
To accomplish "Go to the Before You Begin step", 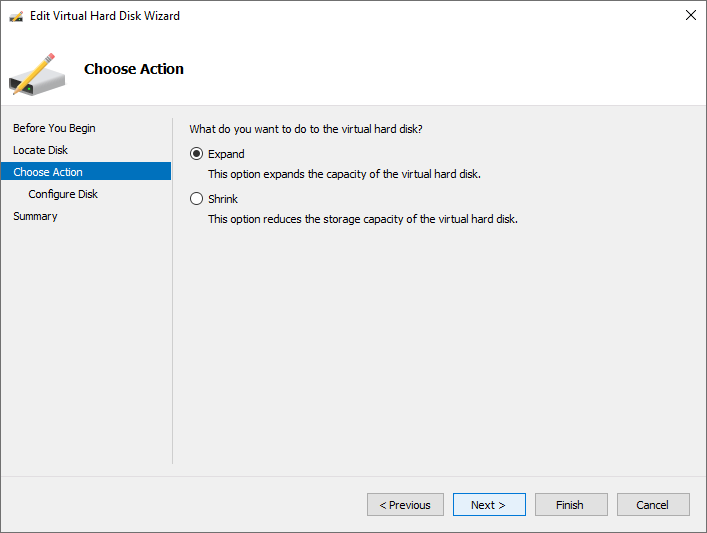I will pyautogui.click(x=54, y=128).
